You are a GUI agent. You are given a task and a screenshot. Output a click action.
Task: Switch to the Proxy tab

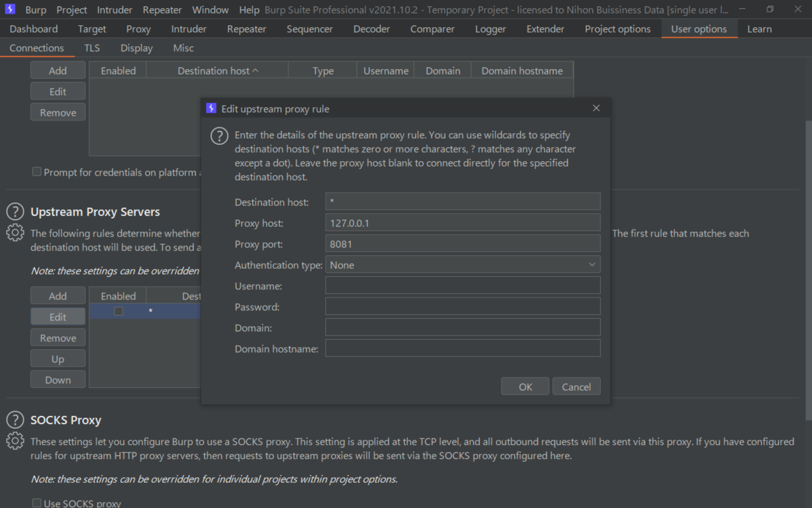139,29
